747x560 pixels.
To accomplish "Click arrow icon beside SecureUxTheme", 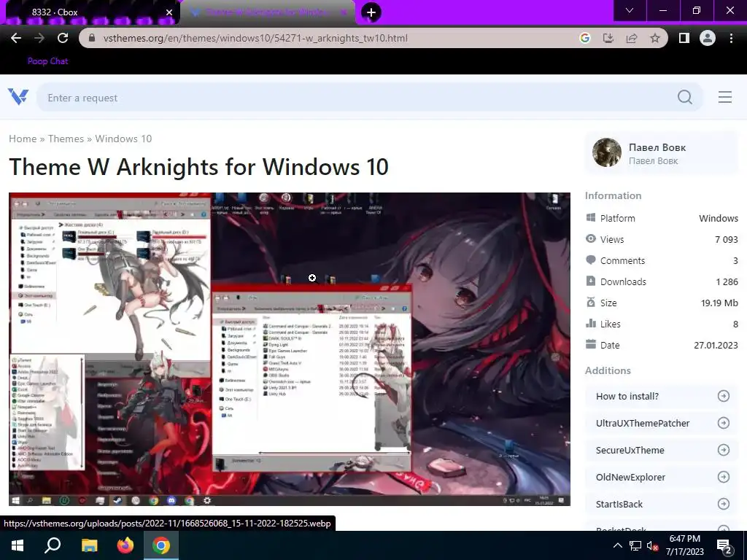I will point(723,450).
